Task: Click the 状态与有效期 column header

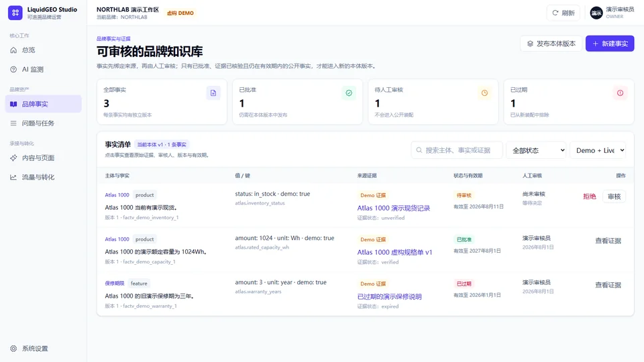Action: (x=468, y=176)
